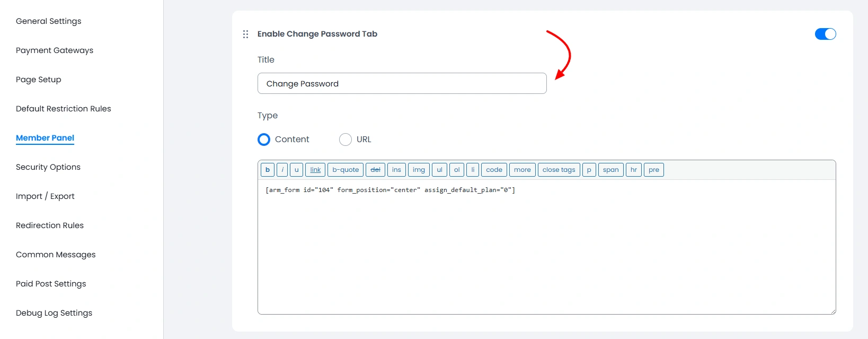Image resolution: width=868 pixels, height=339 pixels.
Task: Click the close tags editor button
Action: [559, 170]
